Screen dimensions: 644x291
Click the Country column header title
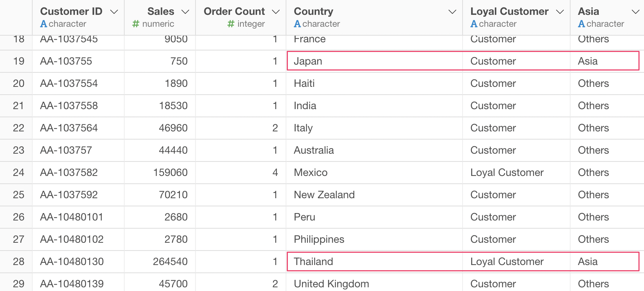pyautogui.click(x=313, y=12)
